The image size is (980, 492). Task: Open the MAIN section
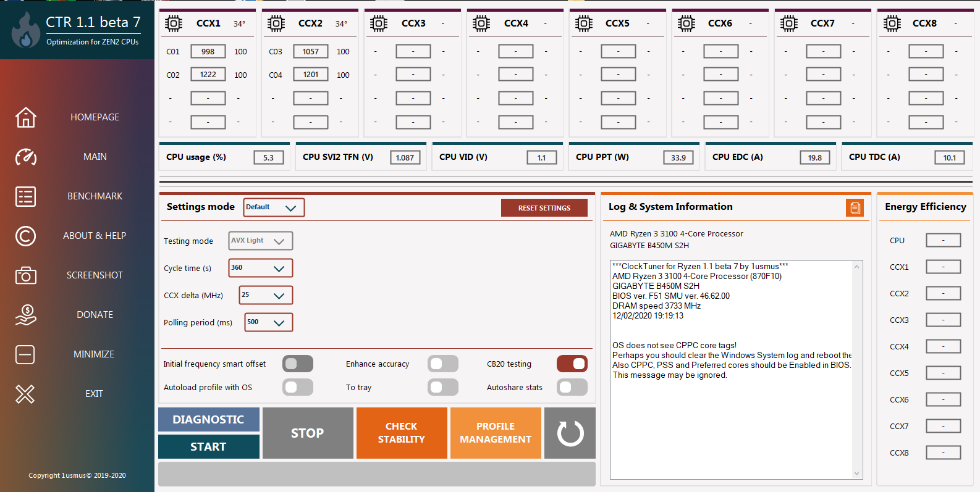[95, 157]
